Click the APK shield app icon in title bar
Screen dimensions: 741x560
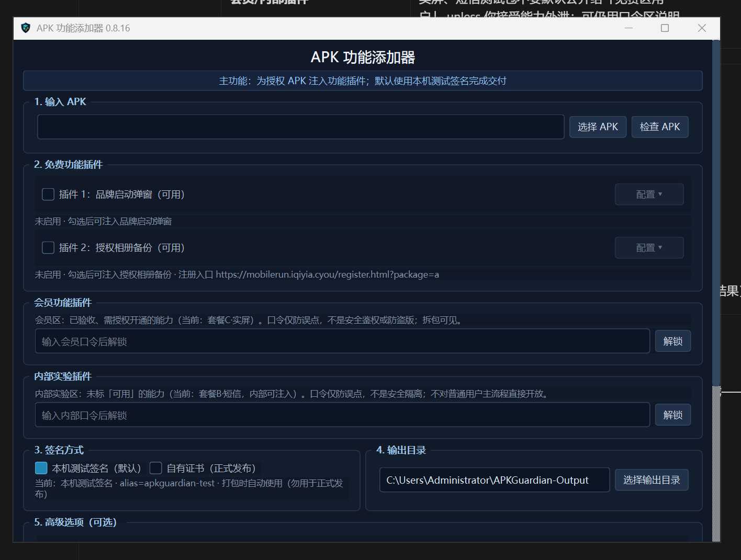click(x=25, y=28)
